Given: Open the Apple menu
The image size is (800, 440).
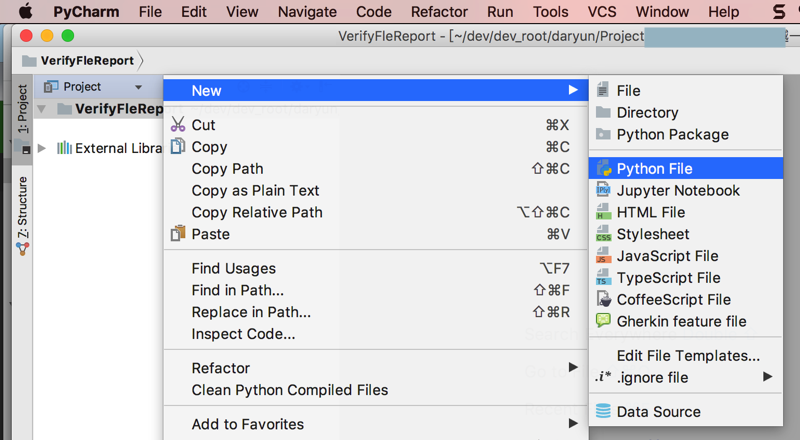Looking at the screenshot, I should point(25,12).
